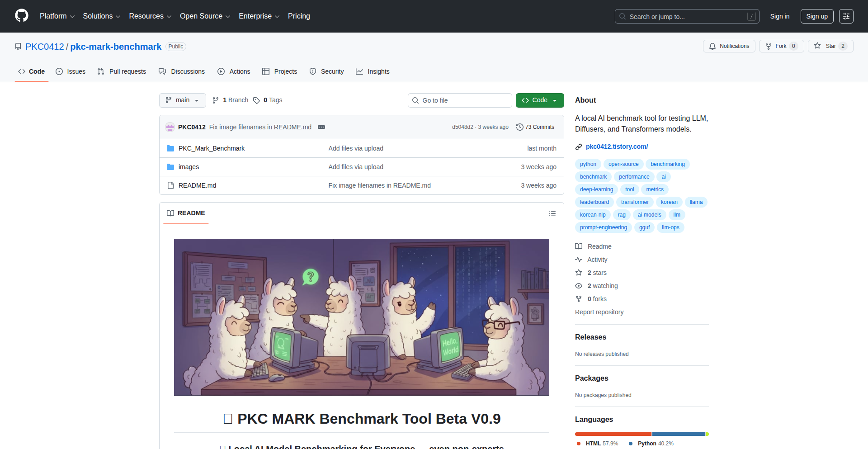The width and height of the screenshot is (868, 449).
Task: Click the GitHub logo icon
Action: pyautogui.click(x=22, y=16)
